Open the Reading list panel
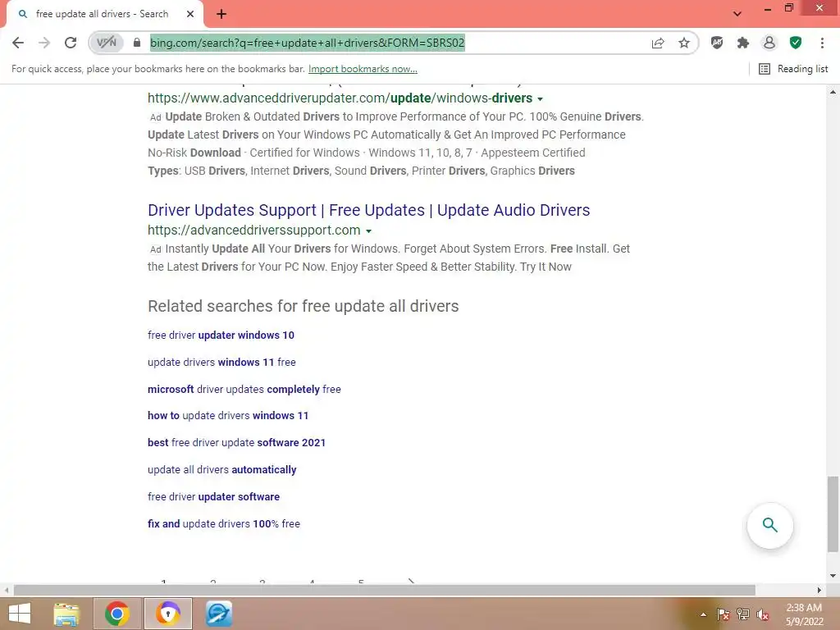Screen dimensions: 840x630 pos(793,69)
